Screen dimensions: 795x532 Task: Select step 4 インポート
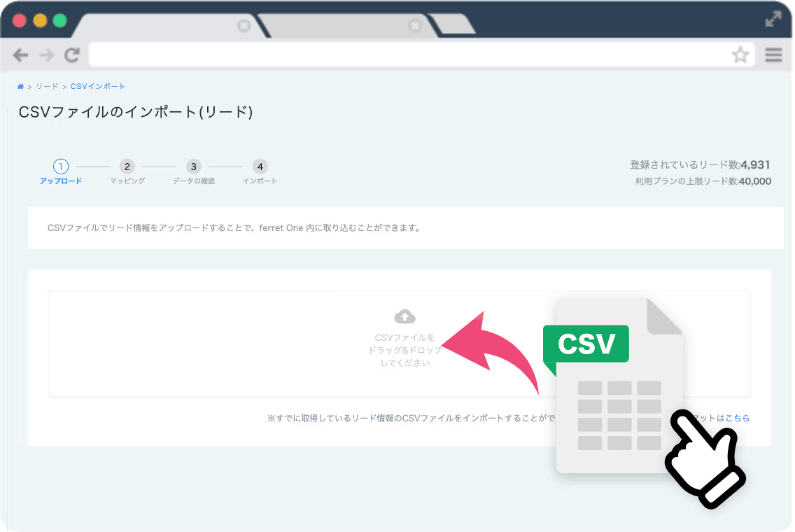(260, 167)
